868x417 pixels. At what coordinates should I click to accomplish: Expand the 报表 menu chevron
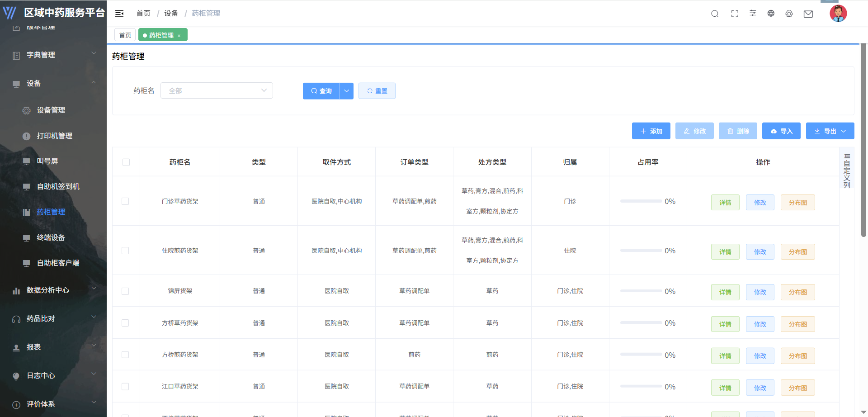pos(94,345)
